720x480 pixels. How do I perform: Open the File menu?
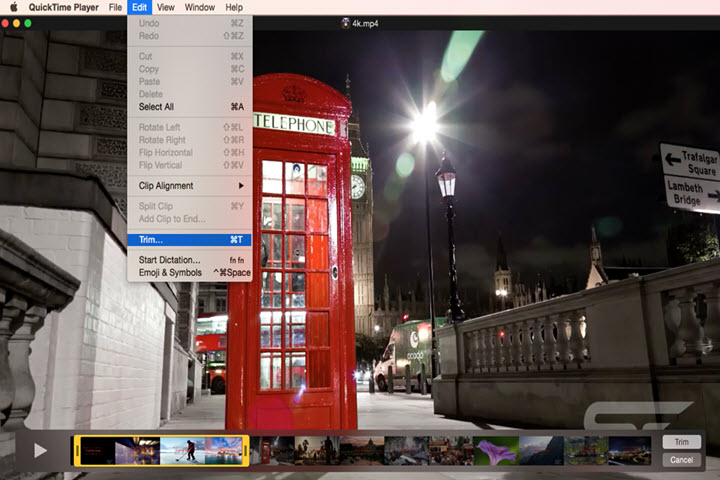(116, 7)
